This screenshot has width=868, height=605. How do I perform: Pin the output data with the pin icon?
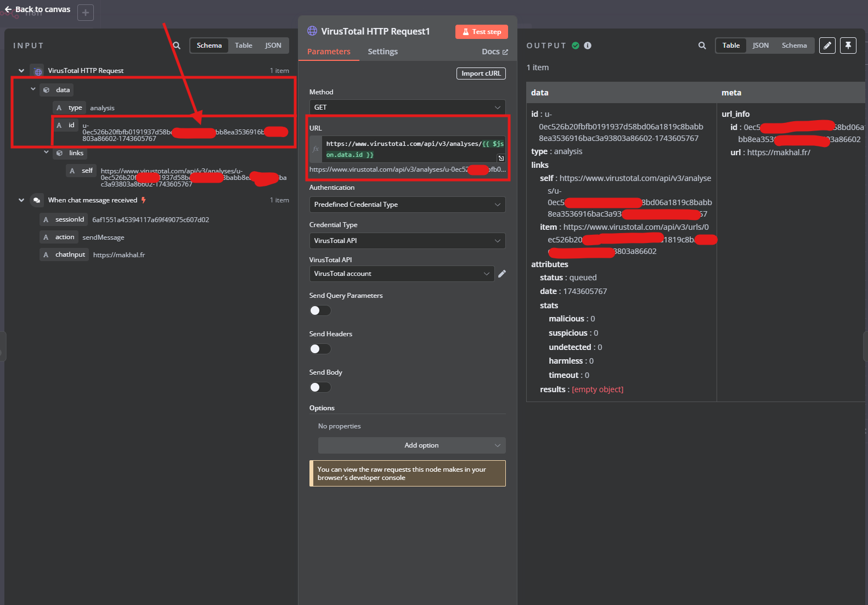(x=848, y=46)
